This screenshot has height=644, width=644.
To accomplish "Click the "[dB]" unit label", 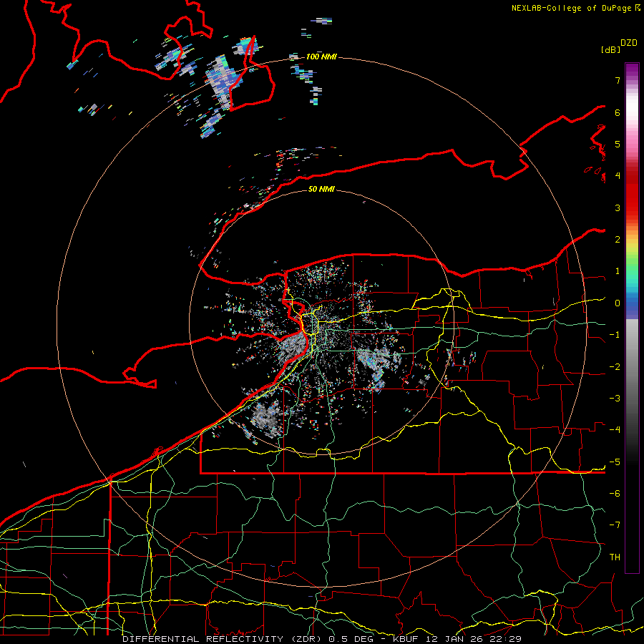I will [x=610, y=49].
